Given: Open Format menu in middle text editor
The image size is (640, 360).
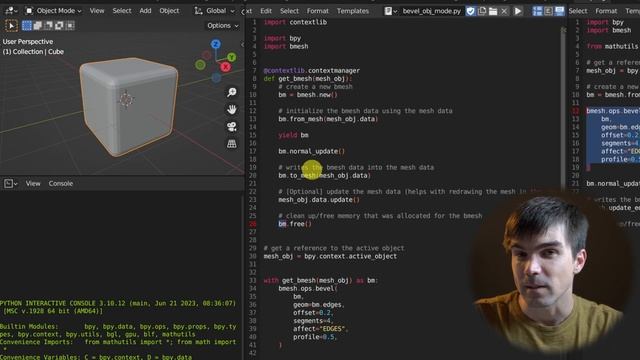Looking at the screenshot, I should 318,11.
